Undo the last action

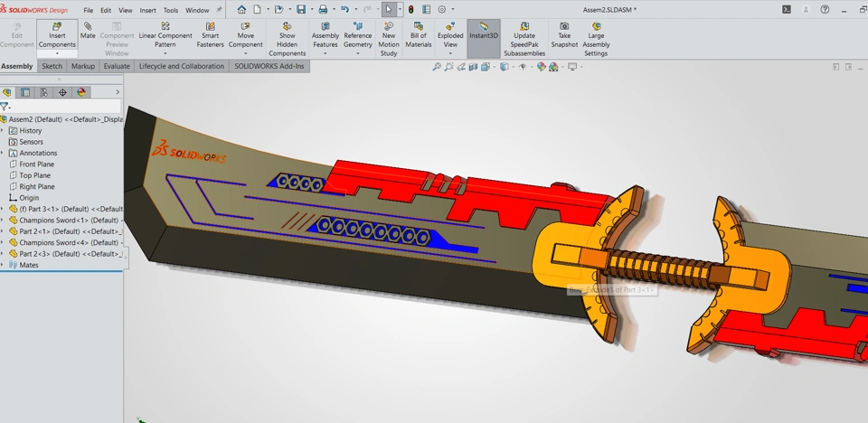pyautogui.click(x=344, y=9)
